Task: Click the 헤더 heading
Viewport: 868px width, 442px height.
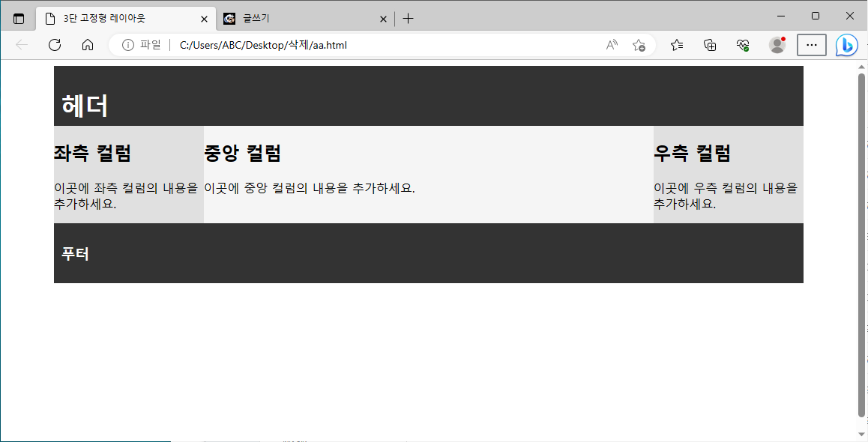Action: 85,105
